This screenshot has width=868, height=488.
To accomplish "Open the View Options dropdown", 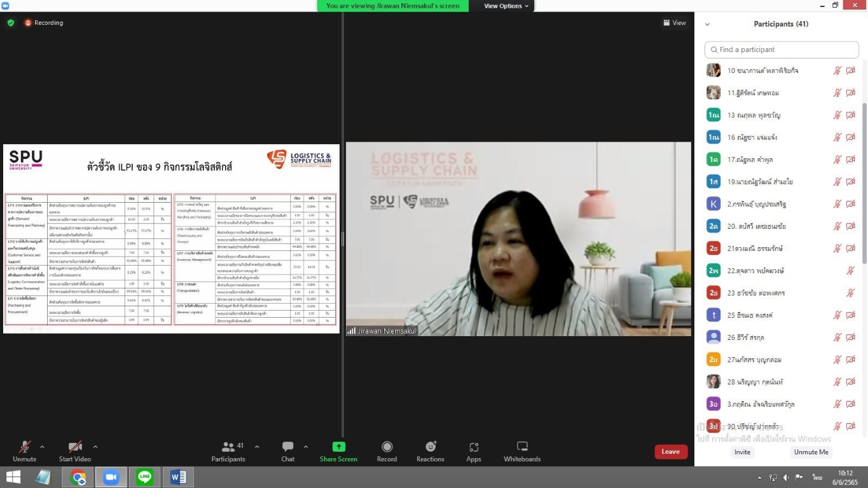I will point(506,6).
